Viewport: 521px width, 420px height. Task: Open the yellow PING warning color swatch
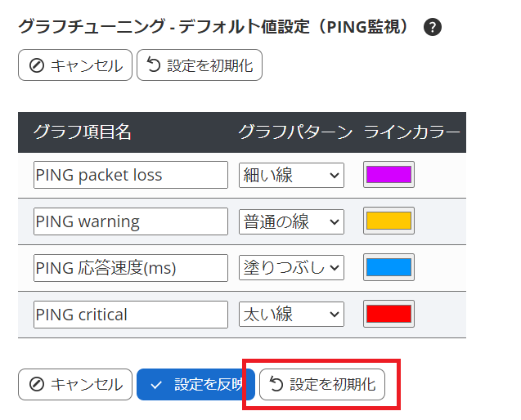click(x=389, y=221)
